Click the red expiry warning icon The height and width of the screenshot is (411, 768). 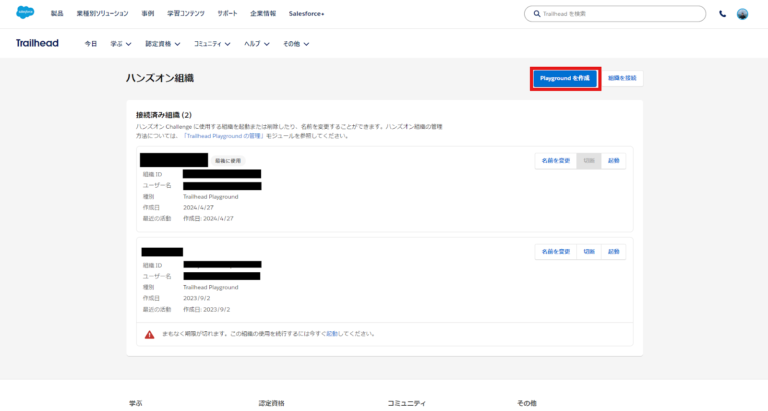[x=149, y=333]
